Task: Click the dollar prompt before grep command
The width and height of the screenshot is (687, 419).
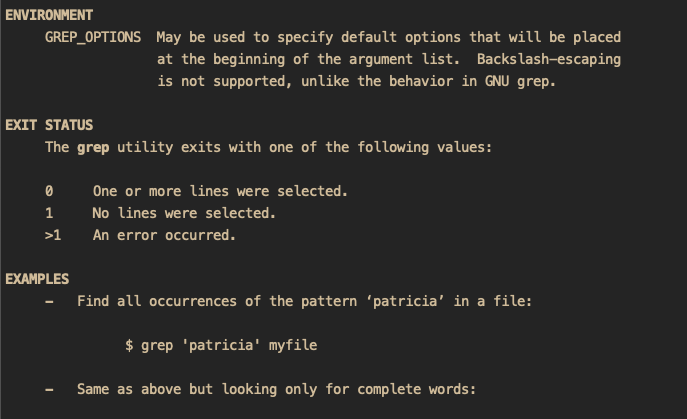Action: 129,345
